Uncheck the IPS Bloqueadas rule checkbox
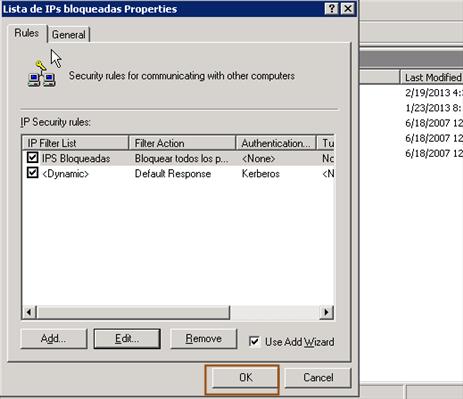This screenshot has height=399, width=463. (32, 157)
